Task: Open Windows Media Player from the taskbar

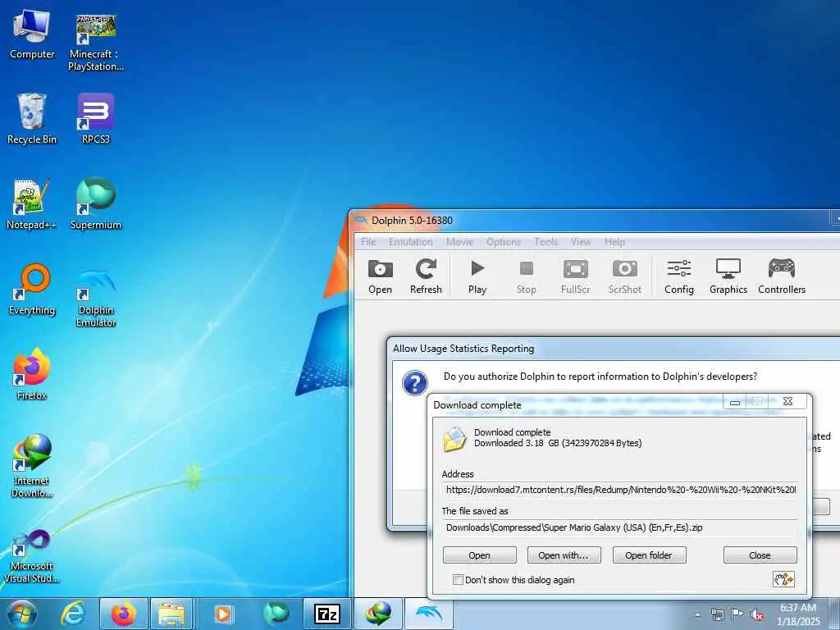Action: [223, 614]
